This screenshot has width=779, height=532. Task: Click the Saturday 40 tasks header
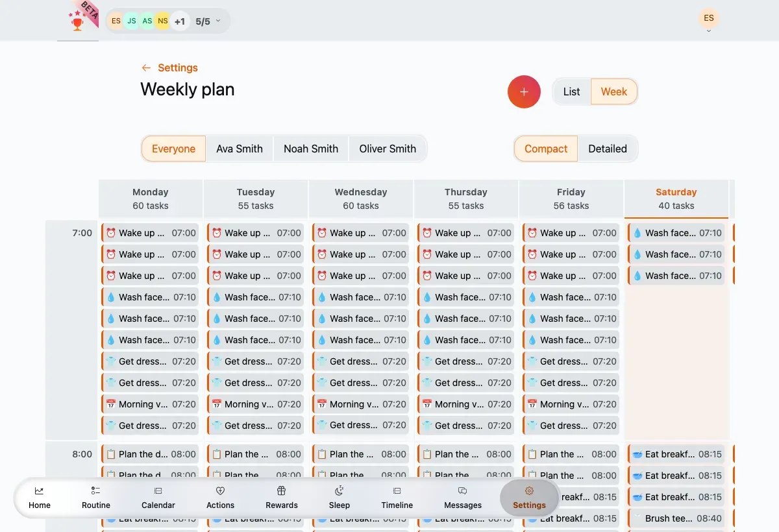click(676, 199)
